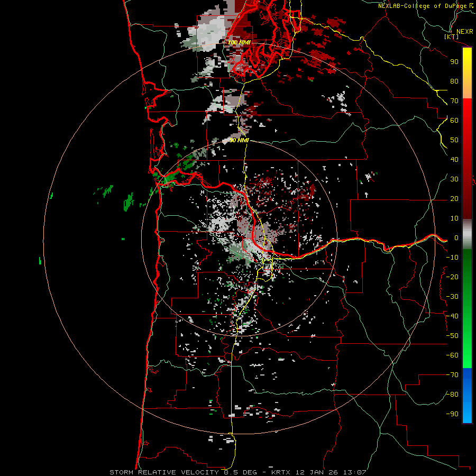
Task: Click the NEXR label above color scale
Action: 465,32
